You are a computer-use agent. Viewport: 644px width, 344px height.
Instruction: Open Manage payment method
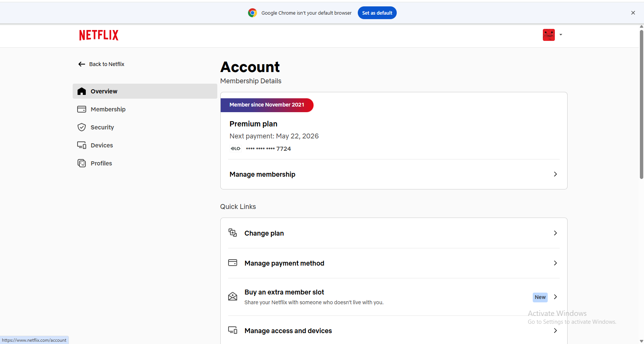click(394, 263)
